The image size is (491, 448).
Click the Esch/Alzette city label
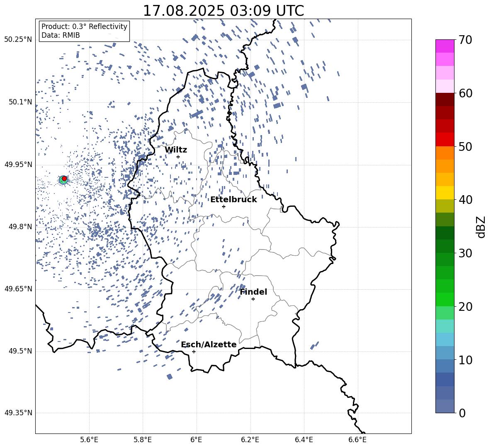(x=209, y=344)
